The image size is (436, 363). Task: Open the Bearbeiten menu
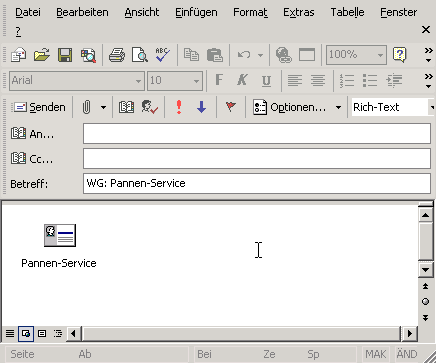(82, 12)
